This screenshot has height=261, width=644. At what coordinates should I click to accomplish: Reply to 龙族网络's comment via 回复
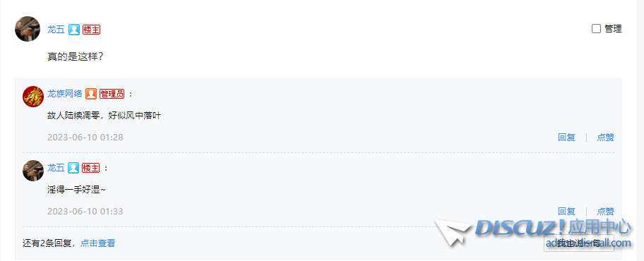click(566, 138)
